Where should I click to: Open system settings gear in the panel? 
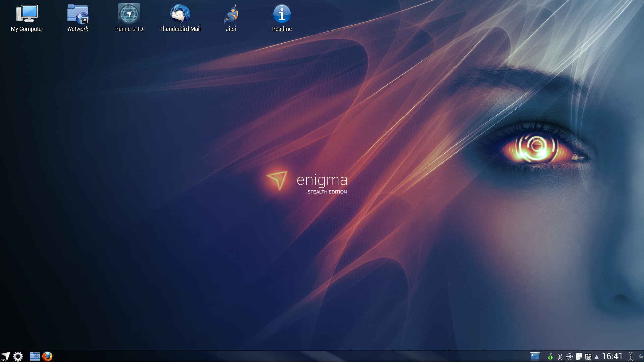18,356
